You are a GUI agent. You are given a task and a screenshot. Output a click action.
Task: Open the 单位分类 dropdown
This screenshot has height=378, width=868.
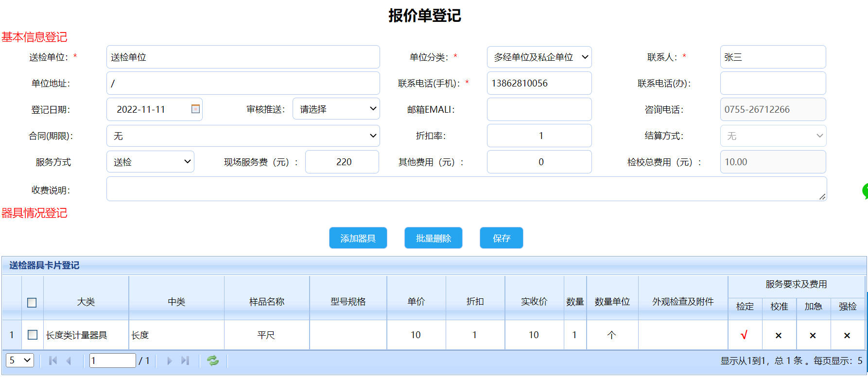(539, 57)
